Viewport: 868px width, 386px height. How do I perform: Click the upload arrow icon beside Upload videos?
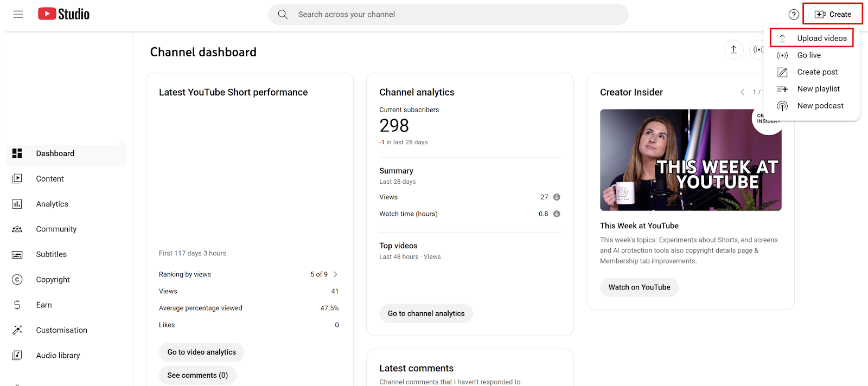click(x=782, y=38)
